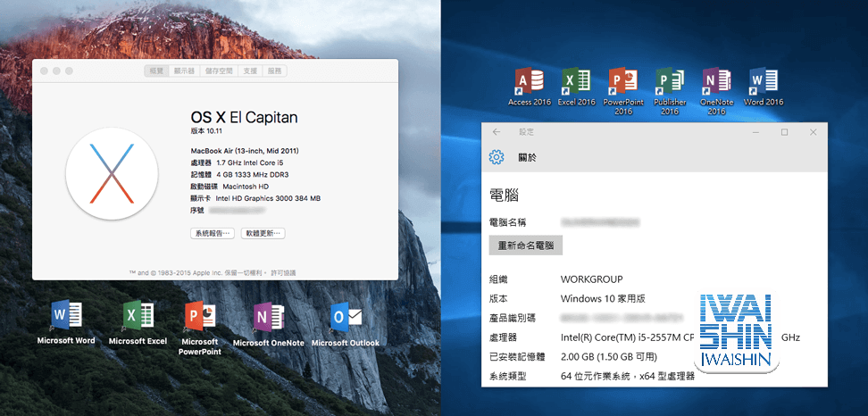The width and height of the screenshot is (868, 416).
Task: Maximize the 設定 window
Action: 784,132
